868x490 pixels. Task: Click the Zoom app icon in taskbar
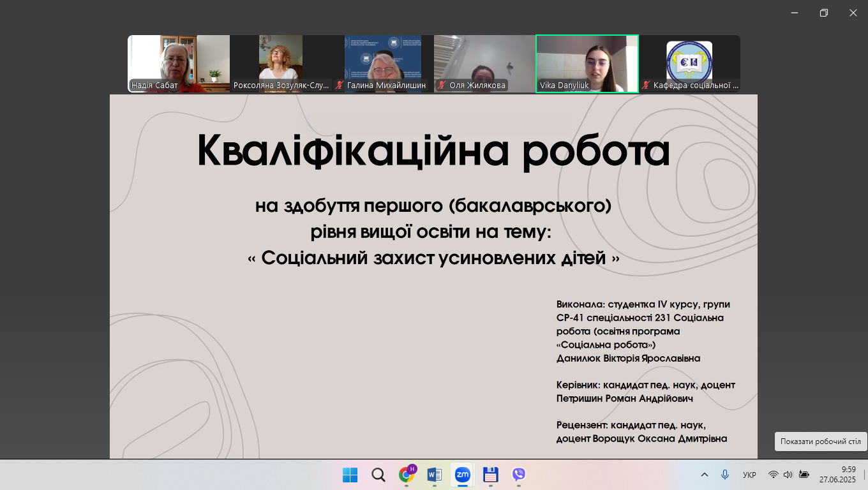click(x=462, y=475)
